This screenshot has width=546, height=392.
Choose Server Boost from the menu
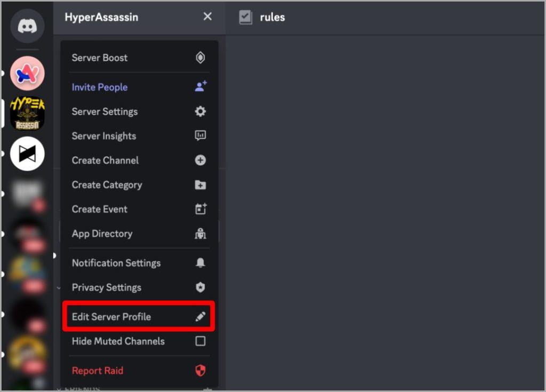point(139,58)
